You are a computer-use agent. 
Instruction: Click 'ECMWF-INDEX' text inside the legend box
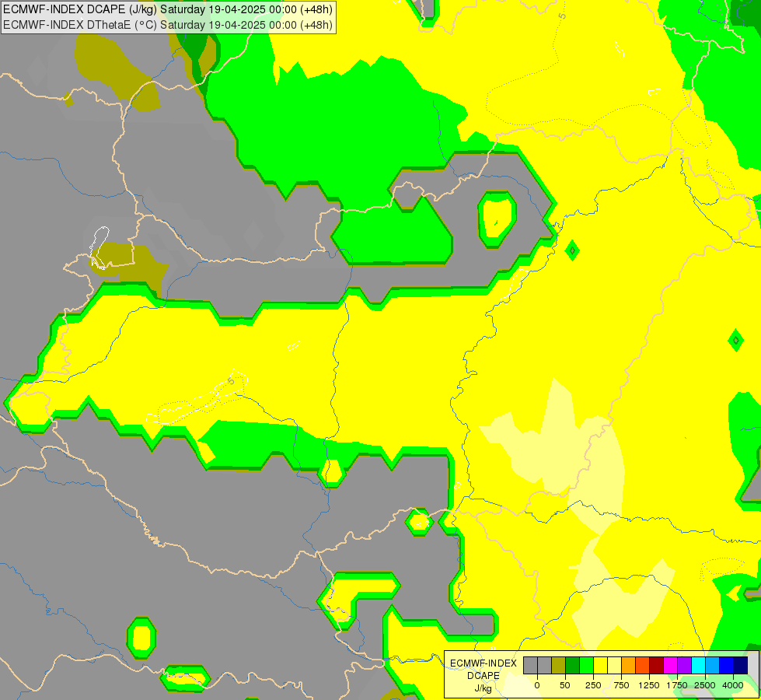483,663
